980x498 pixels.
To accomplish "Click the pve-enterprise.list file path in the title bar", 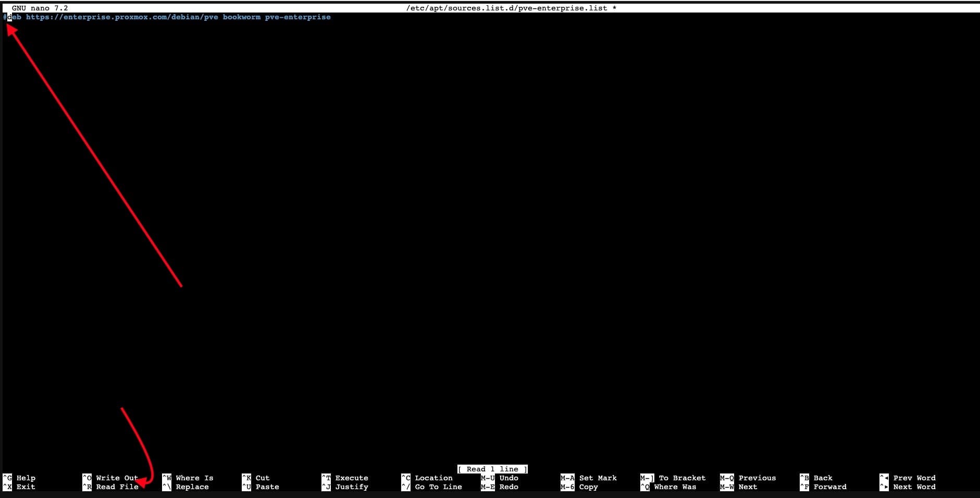I will [506, 8].
